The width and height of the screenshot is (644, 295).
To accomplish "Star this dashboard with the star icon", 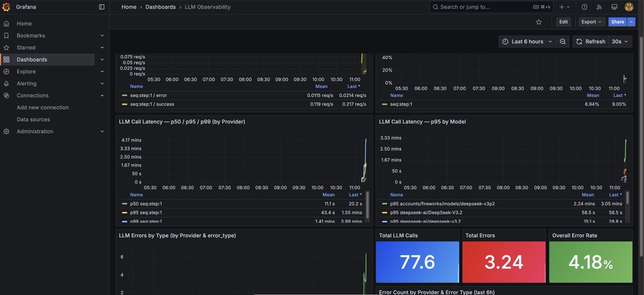I will (539, 22).
